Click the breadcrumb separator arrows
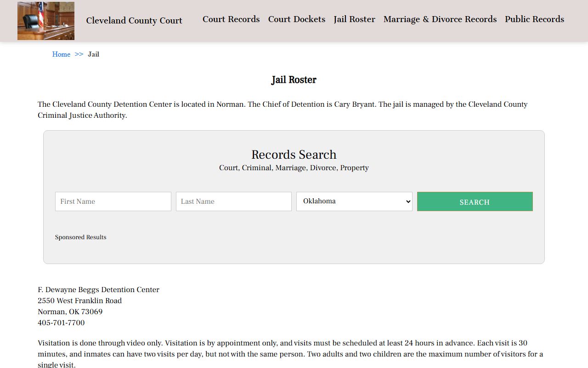The image size is (588, 368). tap(79, 54)
